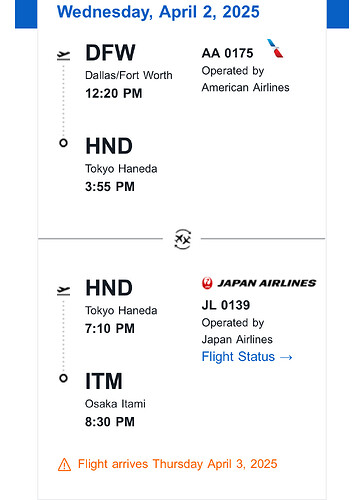Click the arrival circle marker beside ITM
364x500 pixels.
tap(63, 378)
